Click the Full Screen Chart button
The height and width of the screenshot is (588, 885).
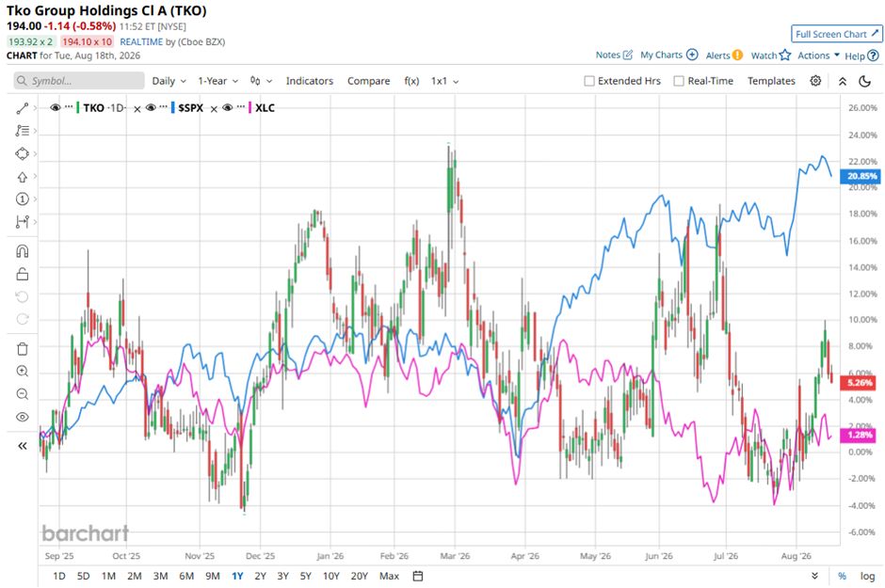click(x=836, y=35)
